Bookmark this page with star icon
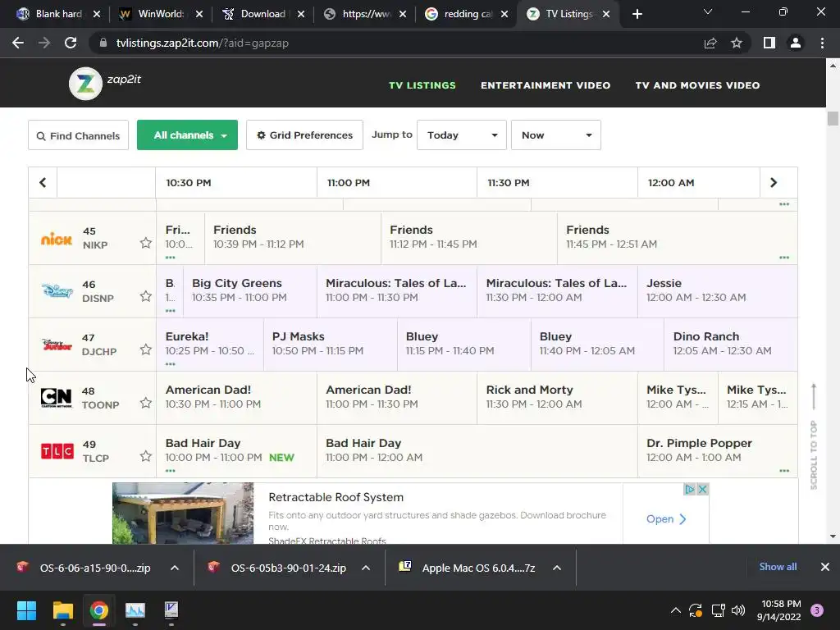 [737, 43]
